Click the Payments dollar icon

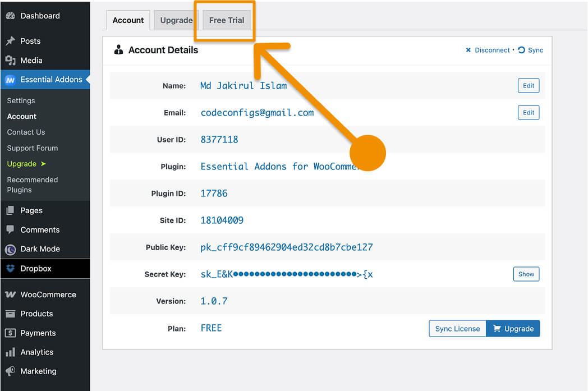point(11,333)
